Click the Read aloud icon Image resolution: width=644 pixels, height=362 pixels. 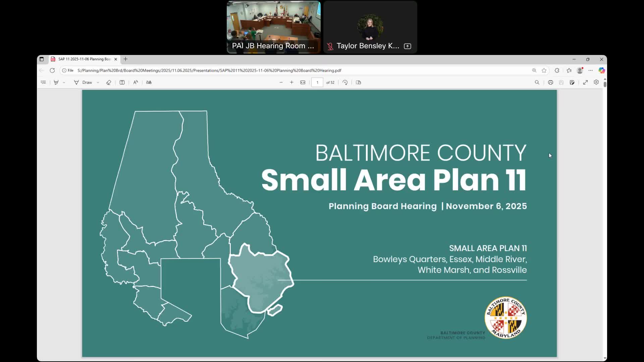coord(136,82)
